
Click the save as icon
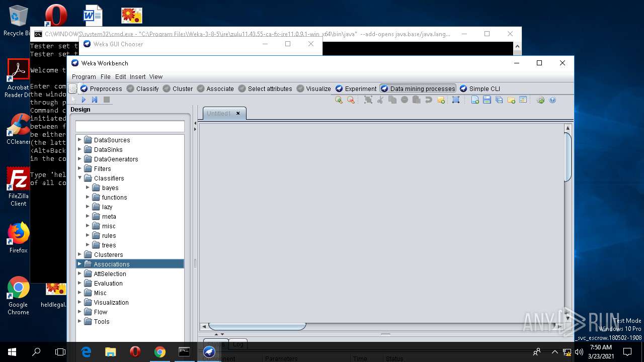click(x=499, y=100)
